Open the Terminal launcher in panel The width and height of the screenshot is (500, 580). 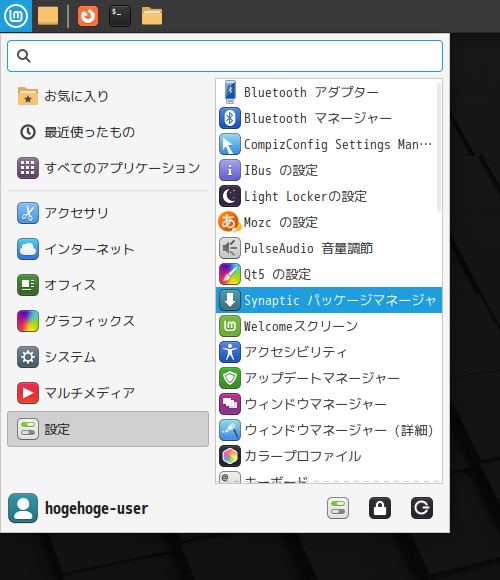click(x=120, y=16)
